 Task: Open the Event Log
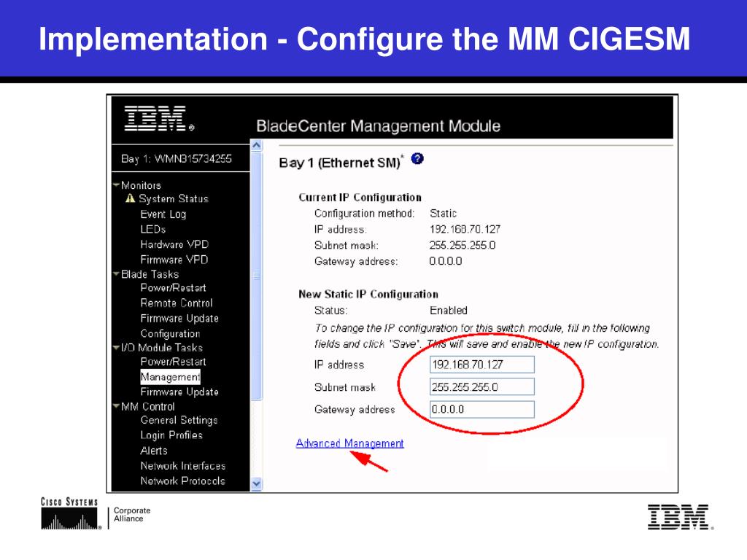click(163, 214)
